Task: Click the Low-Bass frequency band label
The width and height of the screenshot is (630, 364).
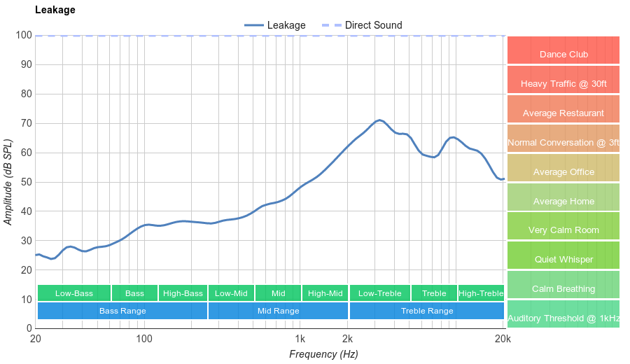Action: point(73,293)
